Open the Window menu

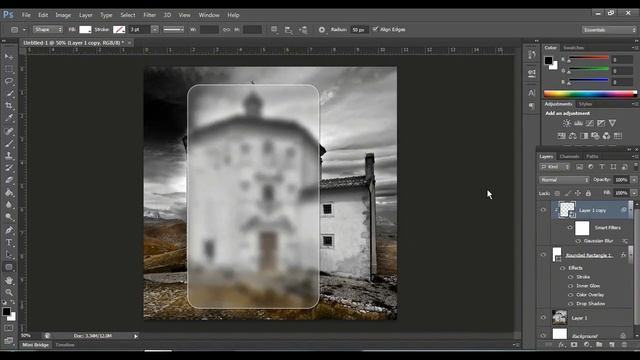pyautogui.click(x=209, y=15)
